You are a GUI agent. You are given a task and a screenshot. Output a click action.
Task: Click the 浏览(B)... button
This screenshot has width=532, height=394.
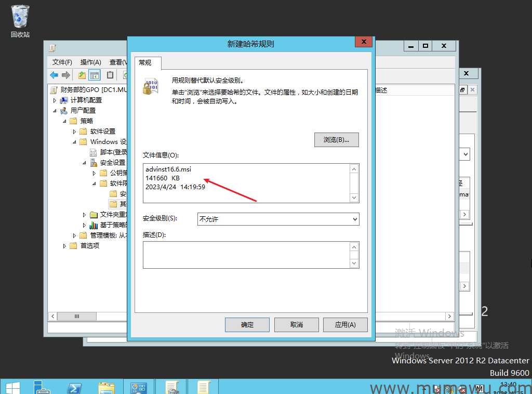[336, 140]
